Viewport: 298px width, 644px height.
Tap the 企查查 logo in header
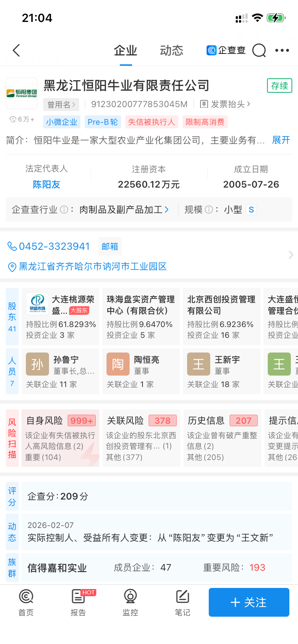226,50
